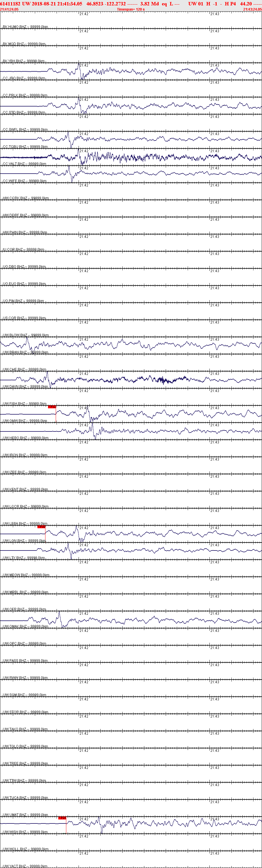Click the "BK.MOD BHZ" station label

tap(13, 44)
